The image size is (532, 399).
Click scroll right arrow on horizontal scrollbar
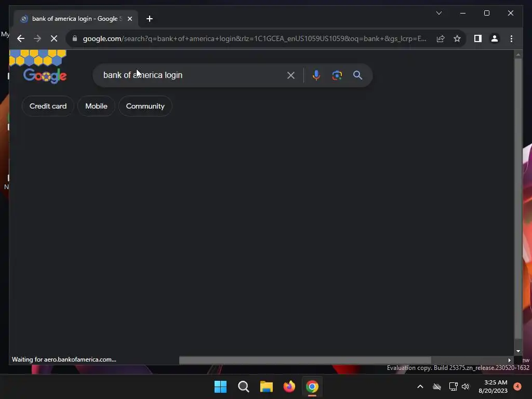[x=509, y=360]
